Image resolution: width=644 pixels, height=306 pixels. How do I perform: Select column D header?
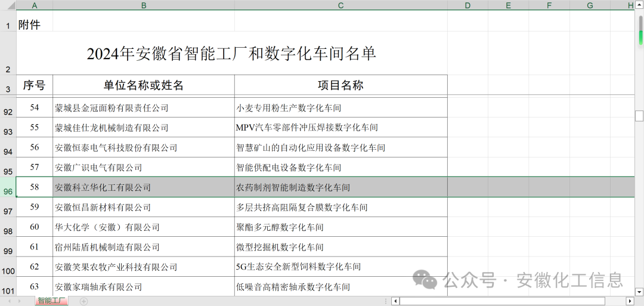468,5
